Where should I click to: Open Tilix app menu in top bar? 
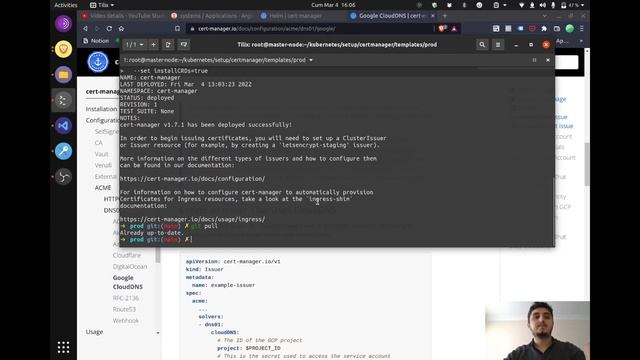click(x=102, y=5)
